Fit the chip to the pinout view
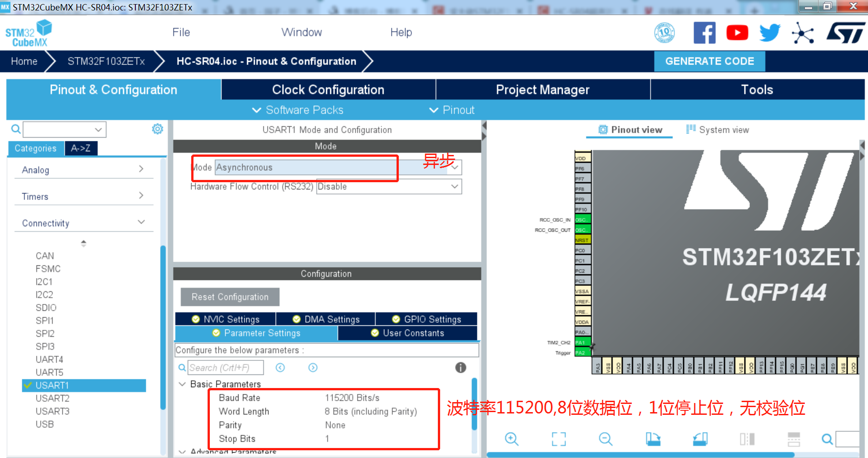This screenshot has width=868, height=458. [559, 439]
